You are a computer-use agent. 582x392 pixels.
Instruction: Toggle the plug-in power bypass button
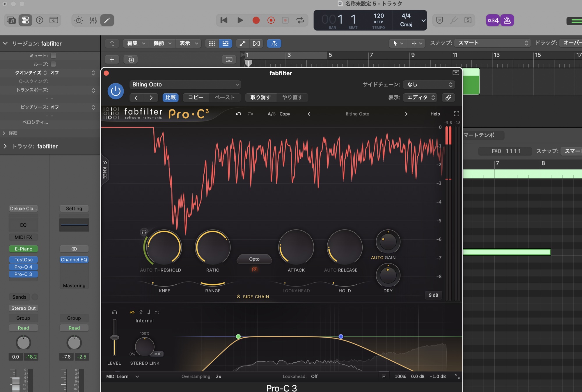(116, 91)
